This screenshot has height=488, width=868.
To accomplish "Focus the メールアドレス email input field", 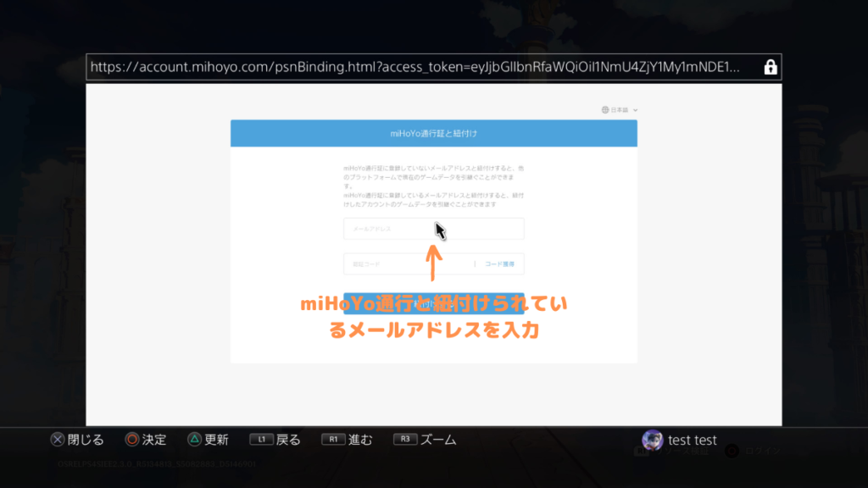I will 433,229.
